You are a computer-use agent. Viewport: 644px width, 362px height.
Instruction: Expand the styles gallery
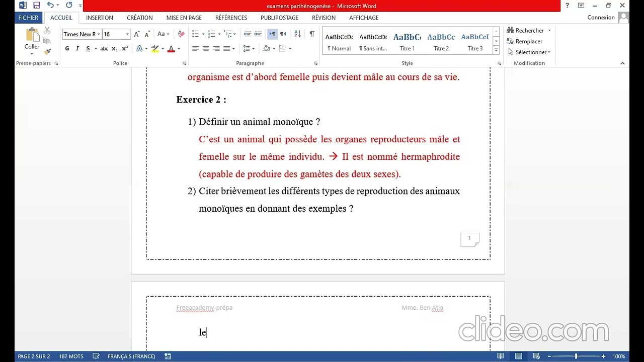[x=496, y=50]
